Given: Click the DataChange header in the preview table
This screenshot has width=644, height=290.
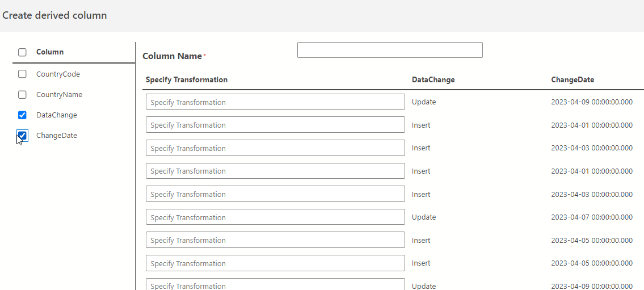Looking at the screenshot, I should (433, 80).
